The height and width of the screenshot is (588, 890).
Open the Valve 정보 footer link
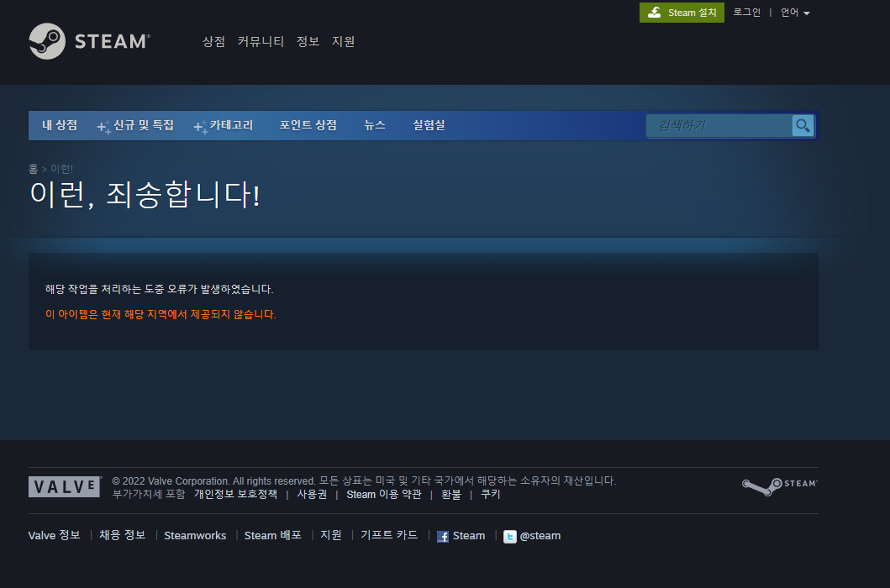54,536
